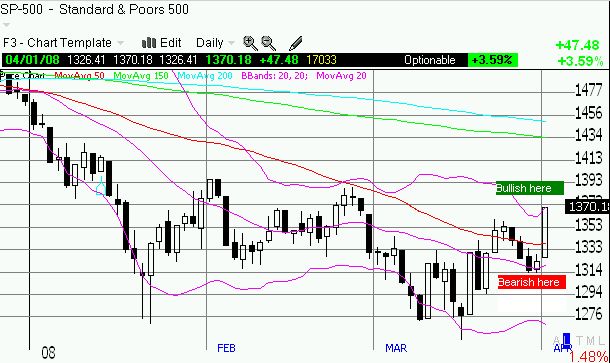This screenshot has width=610, height=363.
Task: Select the MovAvg 50 legend label
Action: point(79,75)
